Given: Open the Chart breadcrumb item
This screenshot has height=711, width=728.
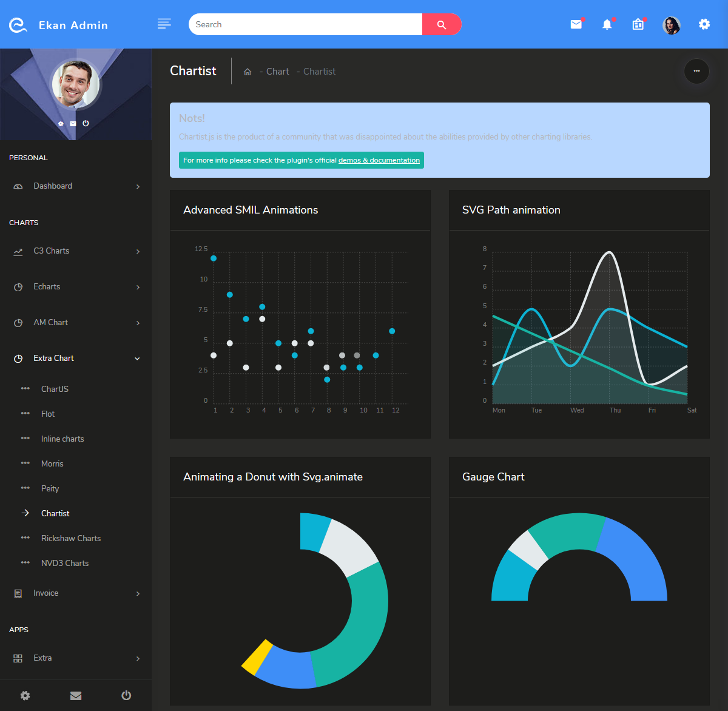Looking at the screenshot, I should (277, 71).
